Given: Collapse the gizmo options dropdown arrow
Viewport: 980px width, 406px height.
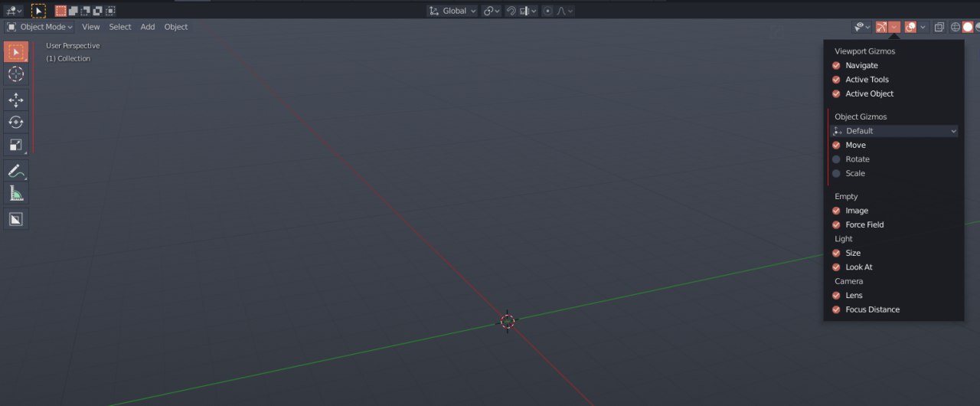Looking at the screenshot, I should point(894,27).
